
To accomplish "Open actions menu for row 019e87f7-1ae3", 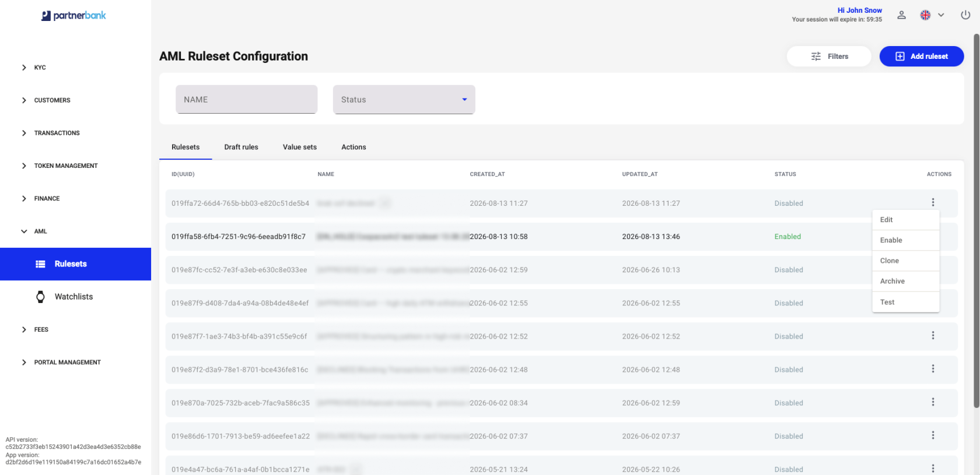I will [x=933, y=336].
